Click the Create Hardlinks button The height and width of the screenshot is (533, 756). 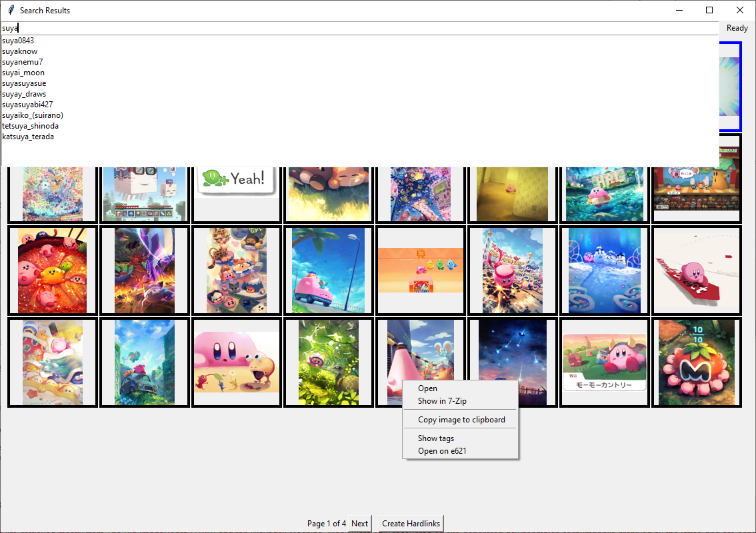point(411,524)
